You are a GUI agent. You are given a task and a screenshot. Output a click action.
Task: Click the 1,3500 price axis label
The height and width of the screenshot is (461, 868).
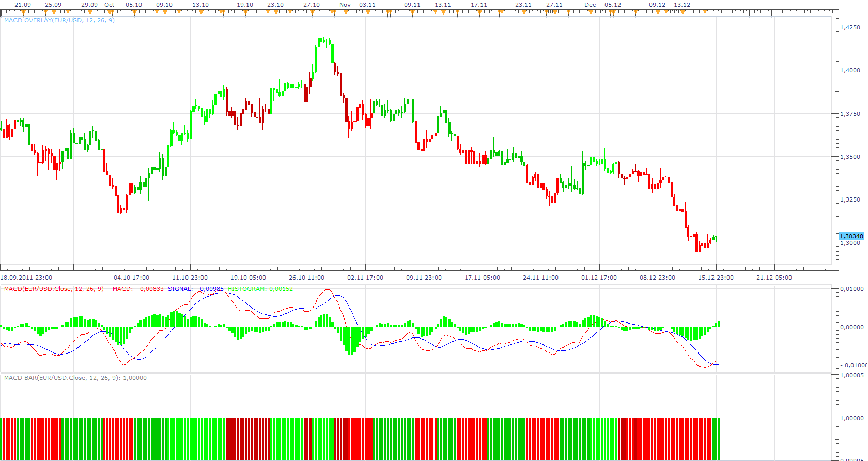(850, 157)
